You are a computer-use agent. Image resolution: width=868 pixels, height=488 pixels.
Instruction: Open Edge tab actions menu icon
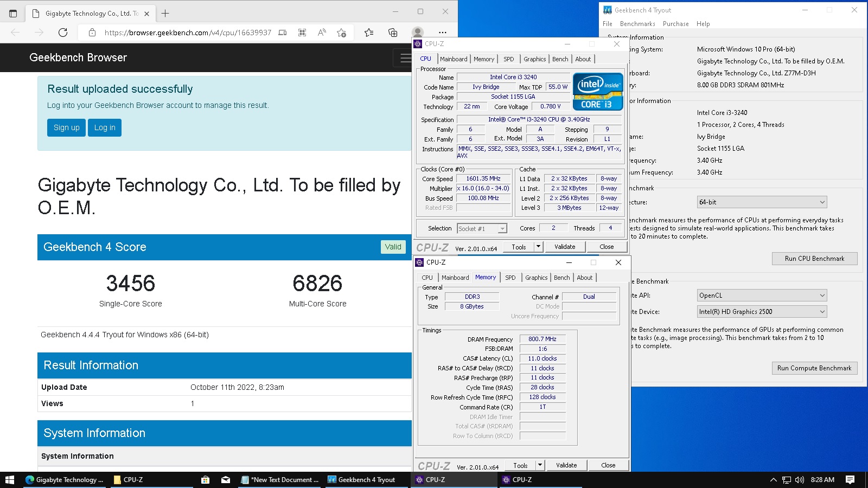(13, 13)
